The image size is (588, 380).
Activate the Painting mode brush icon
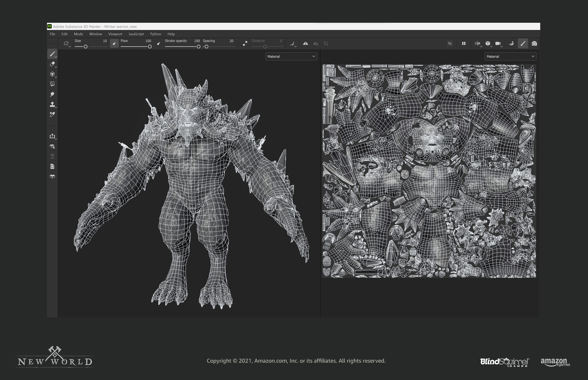click(x=523, y=43)
